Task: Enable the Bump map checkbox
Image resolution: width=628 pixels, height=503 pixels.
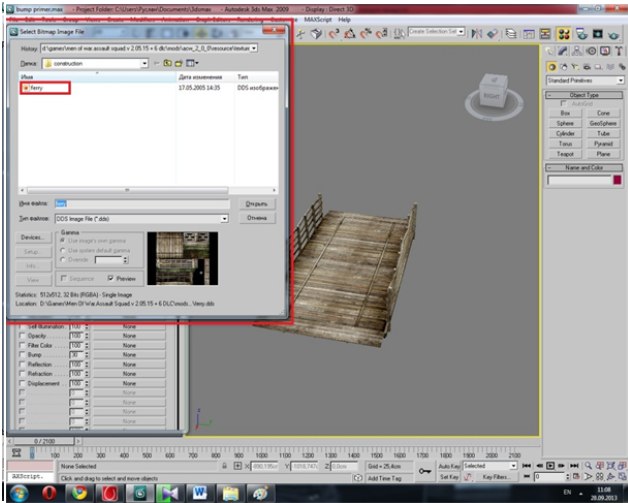Action: tap(22, 354)
